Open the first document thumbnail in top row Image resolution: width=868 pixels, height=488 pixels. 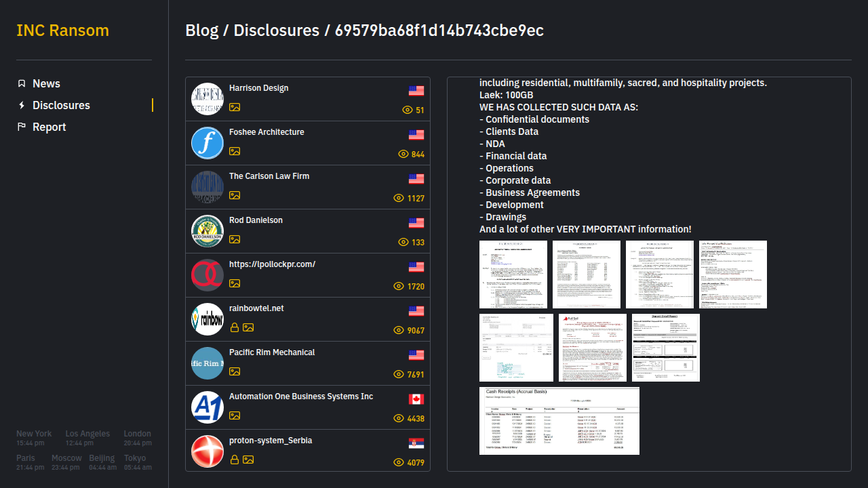tap(513, 274)
